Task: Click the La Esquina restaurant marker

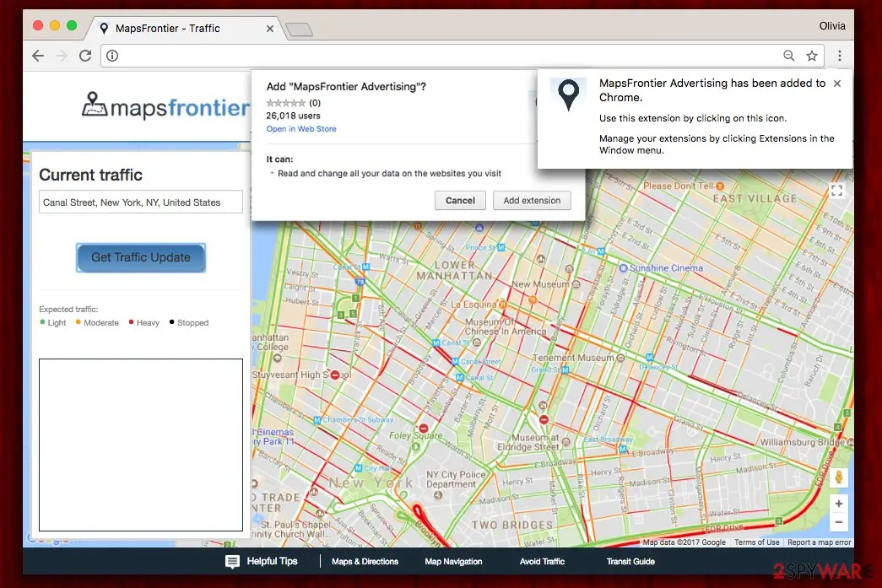Action: click(503, 304)
